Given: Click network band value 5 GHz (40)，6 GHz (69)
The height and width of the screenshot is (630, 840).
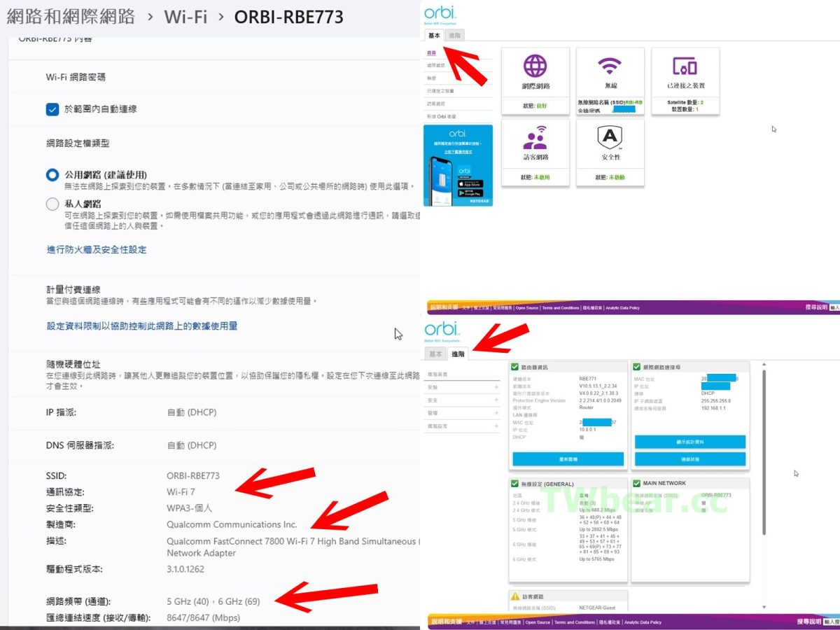Looking at the screenshot, I should pyautogui.click(x=213, y=601).
